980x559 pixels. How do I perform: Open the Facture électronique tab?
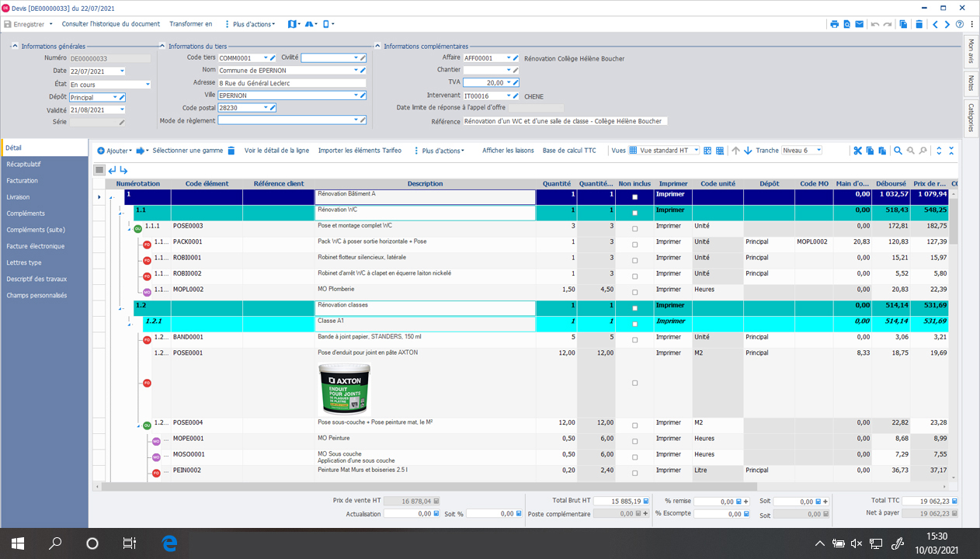coord(44,246)
